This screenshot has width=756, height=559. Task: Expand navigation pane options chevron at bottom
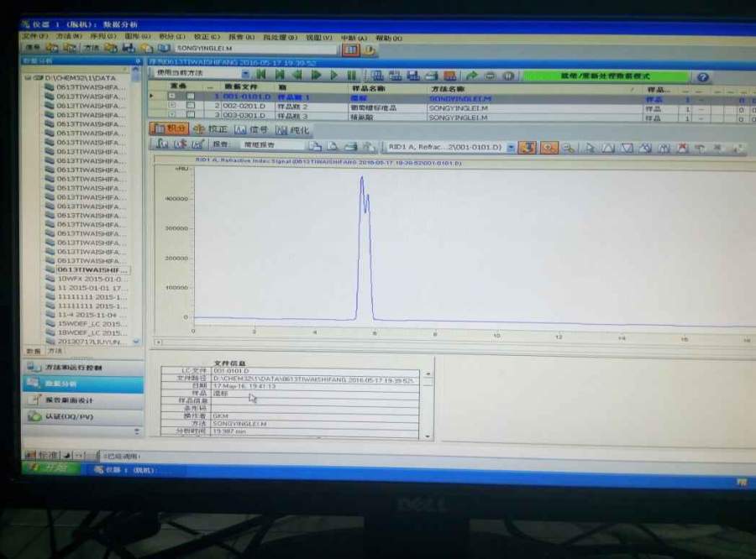pos(137,431)
